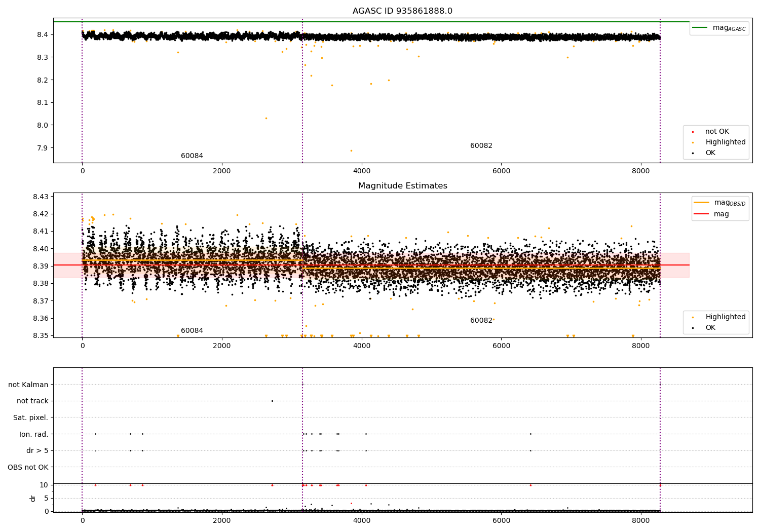
Task: Click the "dr > 5" row label
Action: point(37,450)
